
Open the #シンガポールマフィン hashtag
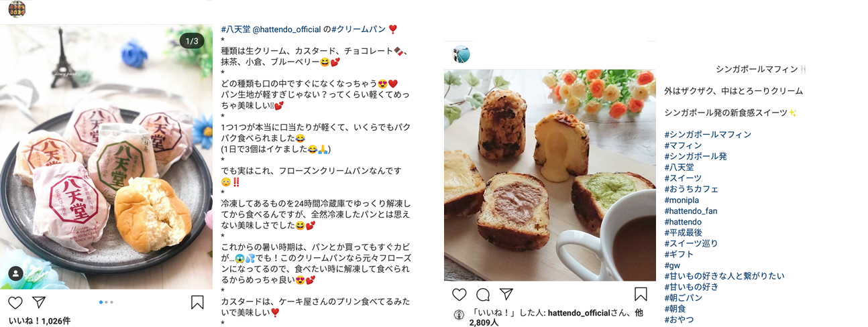click(x=708, y=135)
